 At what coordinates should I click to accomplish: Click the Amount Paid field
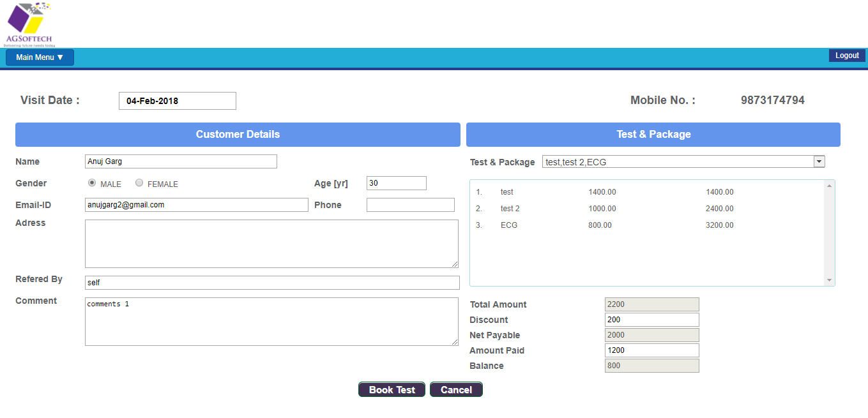click(x=651, y=350)
